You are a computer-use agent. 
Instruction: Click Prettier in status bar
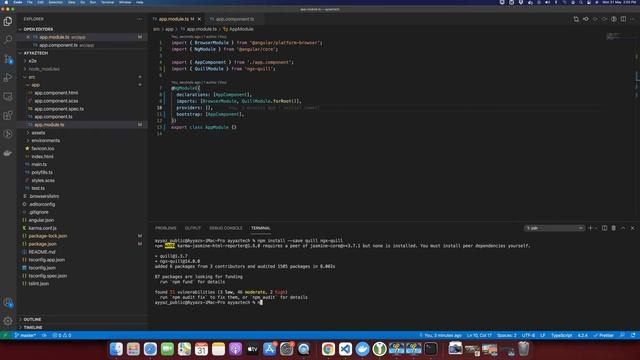point(604,335)
